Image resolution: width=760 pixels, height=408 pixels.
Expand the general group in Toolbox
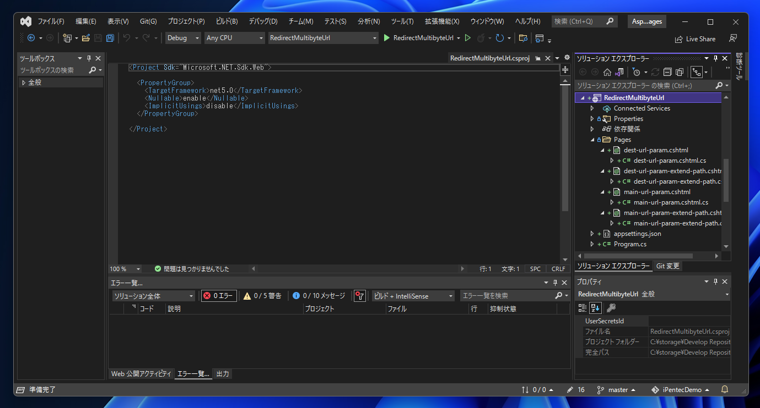23,83
